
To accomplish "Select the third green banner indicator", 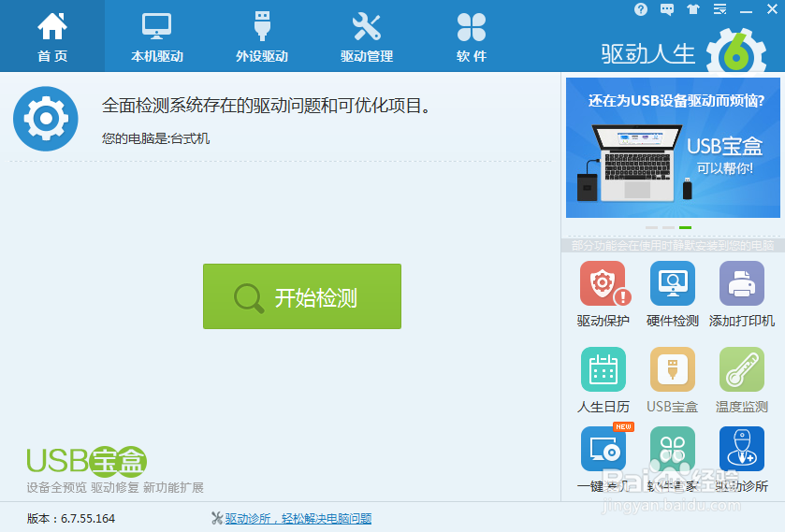I will point(686,228).
